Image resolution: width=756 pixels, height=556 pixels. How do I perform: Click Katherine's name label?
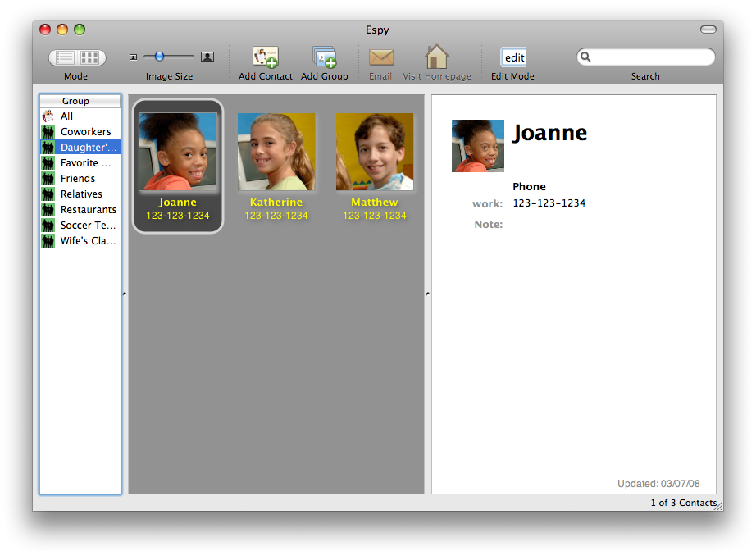tap(276, 202)
